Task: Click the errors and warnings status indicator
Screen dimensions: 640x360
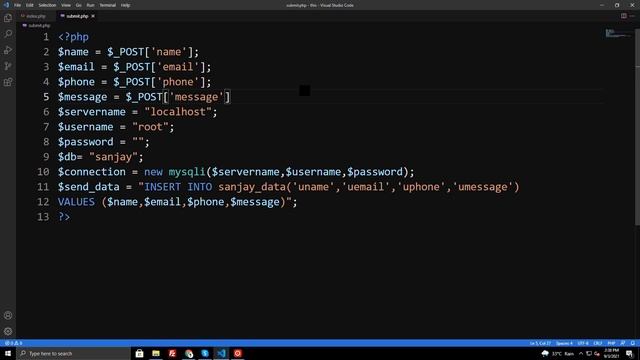Action: [13, 343]
